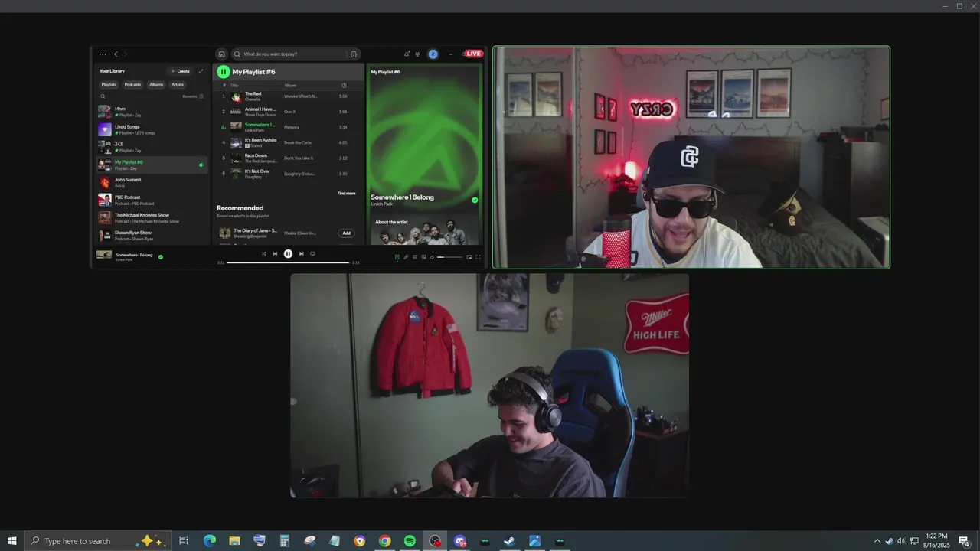This screenshot has height=551, width=980.
Task: Filter library by Playlists
Action: coord(109,84)
